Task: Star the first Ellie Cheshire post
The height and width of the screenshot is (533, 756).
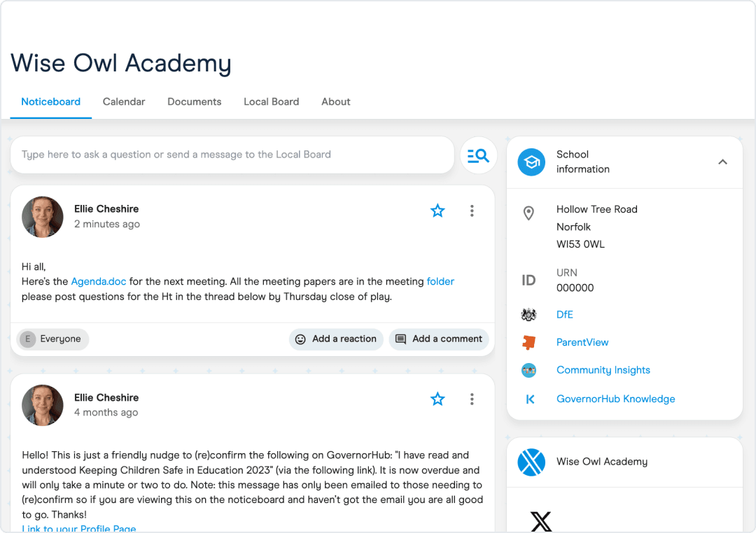Action: pyautogui.click(x=437, y=211)
